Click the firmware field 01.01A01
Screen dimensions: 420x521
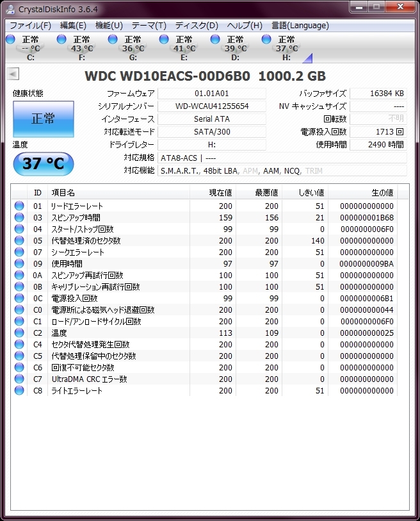pos(212,94)
